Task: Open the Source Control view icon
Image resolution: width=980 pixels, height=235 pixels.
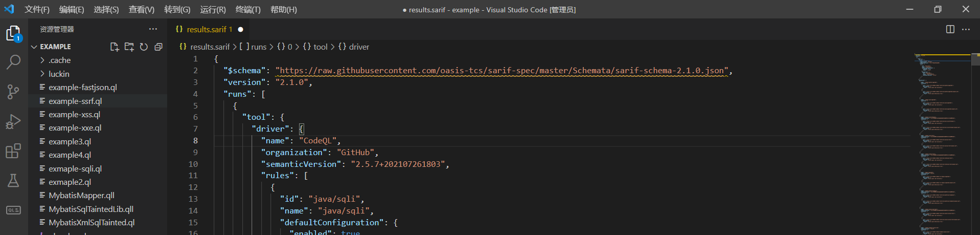Action: coord(13,92)
